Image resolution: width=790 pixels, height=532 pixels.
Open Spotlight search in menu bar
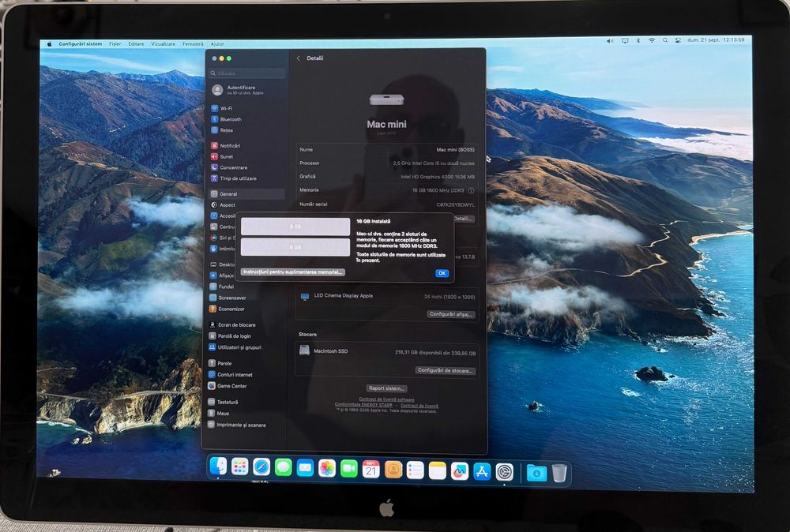pos(665,40)
